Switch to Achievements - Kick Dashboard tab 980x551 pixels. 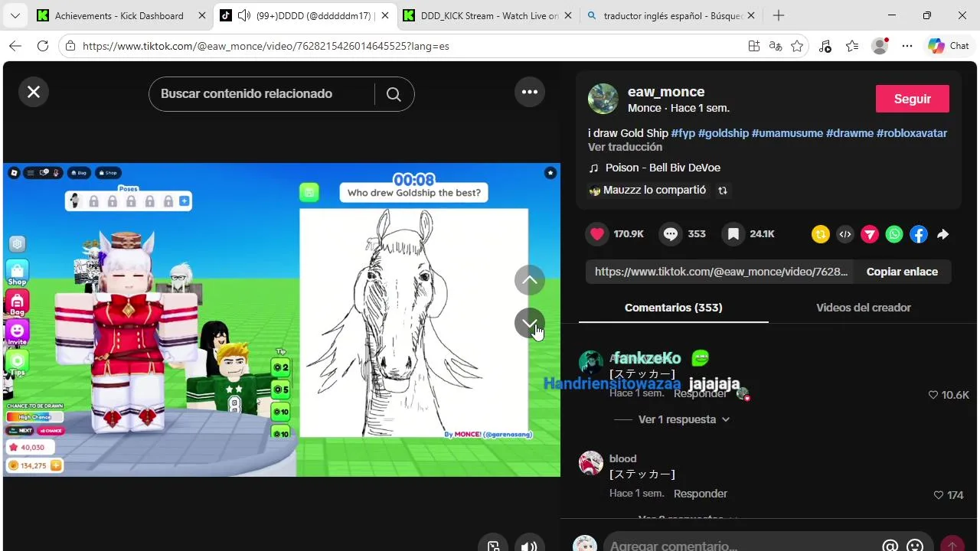click(x=119, y=15)
